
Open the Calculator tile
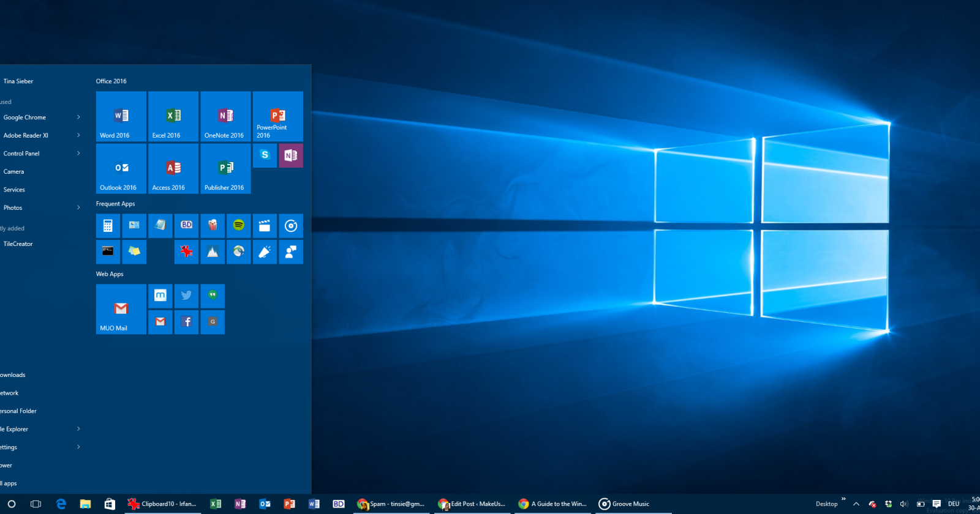108,226
